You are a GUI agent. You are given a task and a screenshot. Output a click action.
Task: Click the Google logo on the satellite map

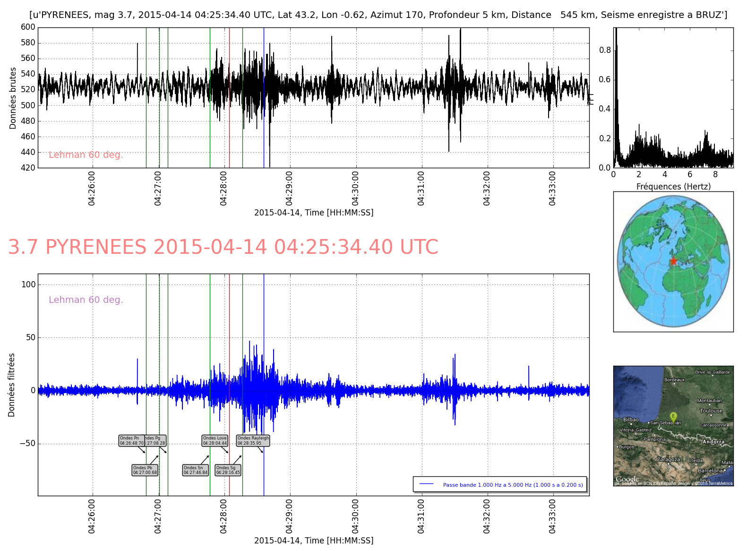point(627,479)
